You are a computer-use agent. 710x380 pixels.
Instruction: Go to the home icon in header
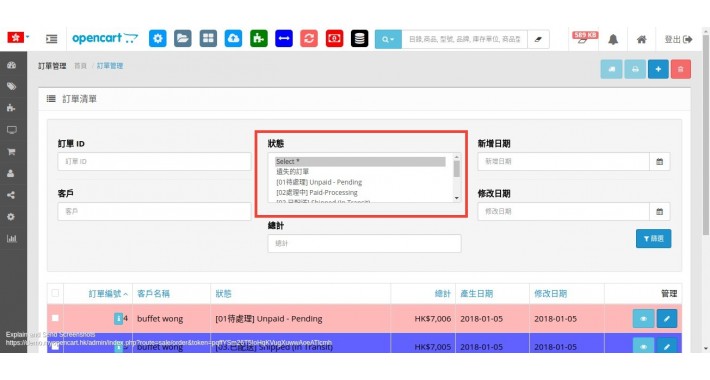coord(641,39)
